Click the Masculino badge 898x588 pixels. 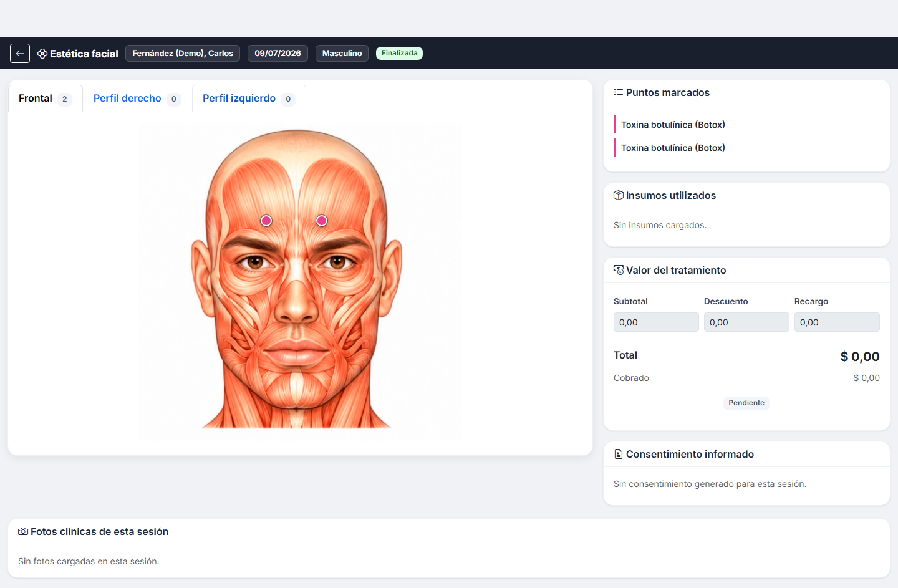pos(342,54)
